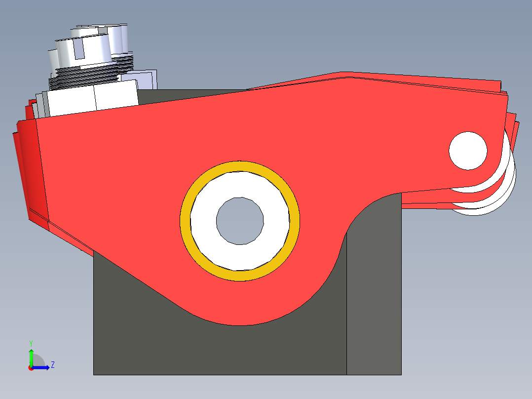
Task: Click the green Y axis arrow of triad
Action: click(x=31, y=357)
